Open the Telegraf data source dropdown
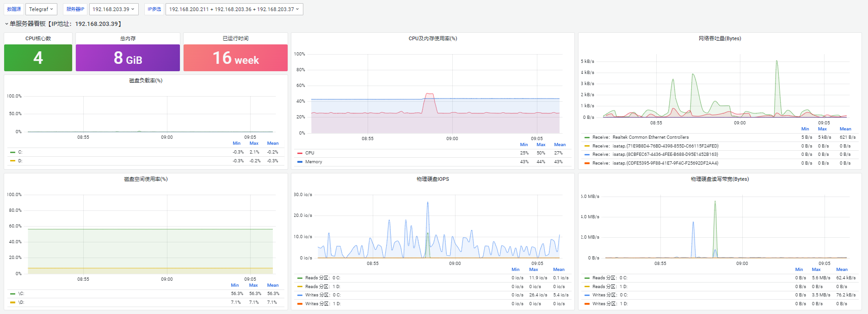This screenshot has height=314, width=868. point(41,9)
